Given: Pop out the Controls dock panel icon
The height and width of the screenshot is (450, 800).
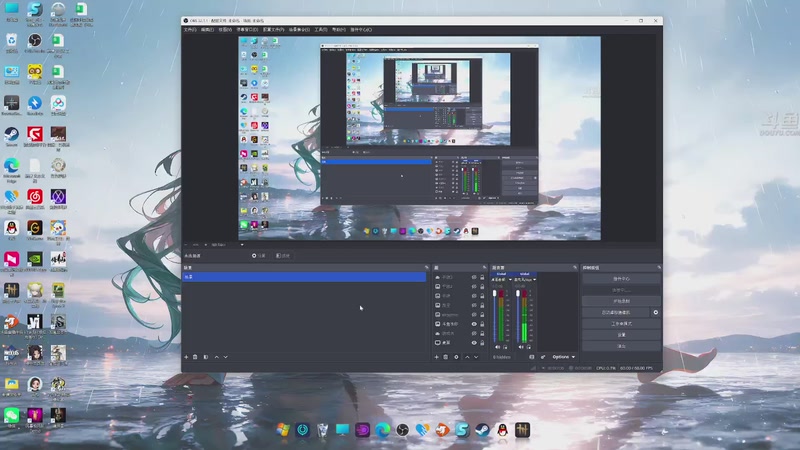Looking at the screenshot, I should 659,267.
